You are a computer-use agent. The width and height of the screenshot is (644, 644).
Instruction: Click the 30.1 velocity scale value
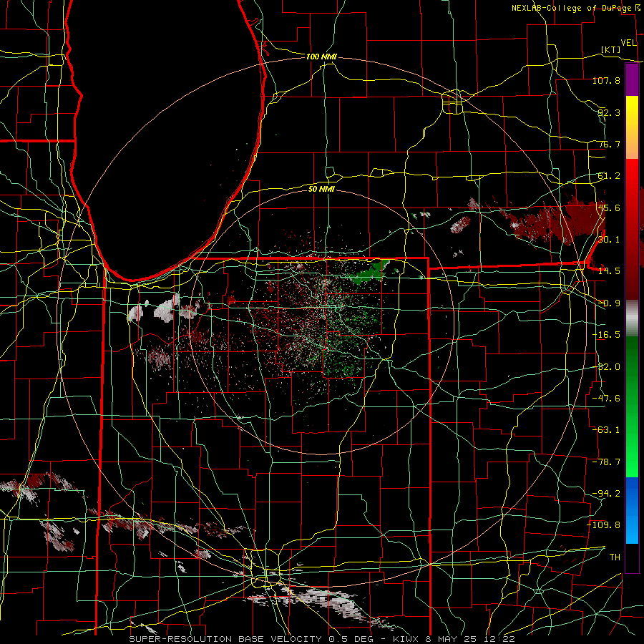click(609, 240)
